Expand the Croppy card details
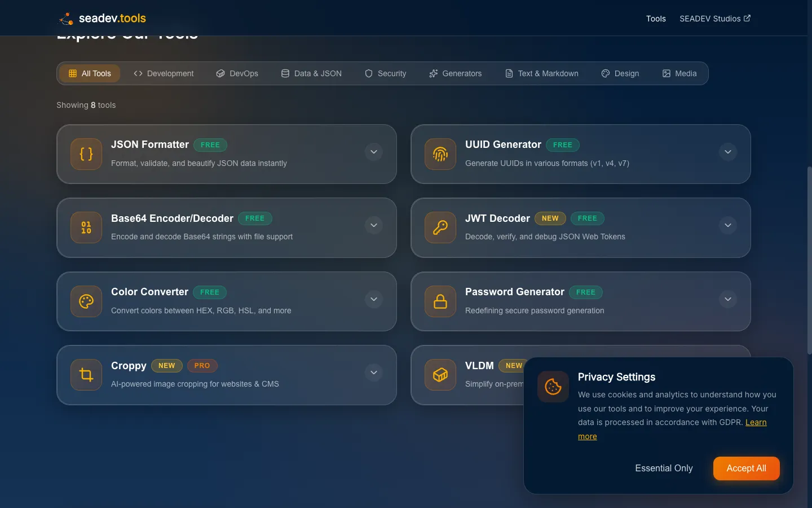This screenshot has height=508, width=812. (374, 373)
